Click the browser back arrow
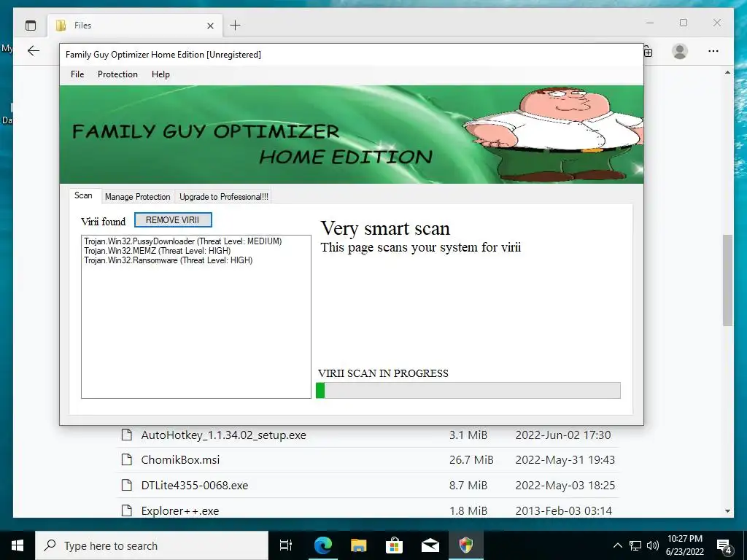The image size is (747, 560). 34,51
